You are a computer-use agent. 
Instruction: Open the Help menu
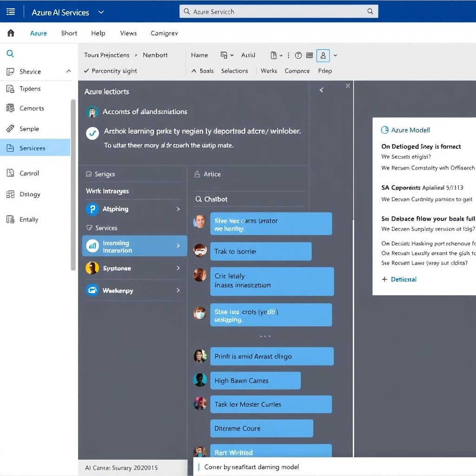[x=98, y=33]
